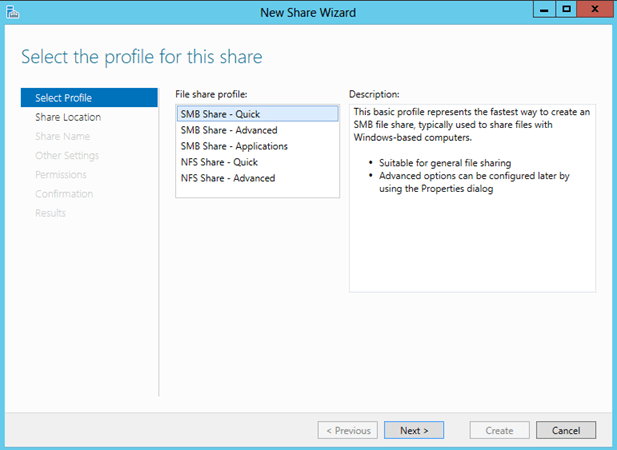Open the Permissions step
617x450 pixels.
coord(61,174)
